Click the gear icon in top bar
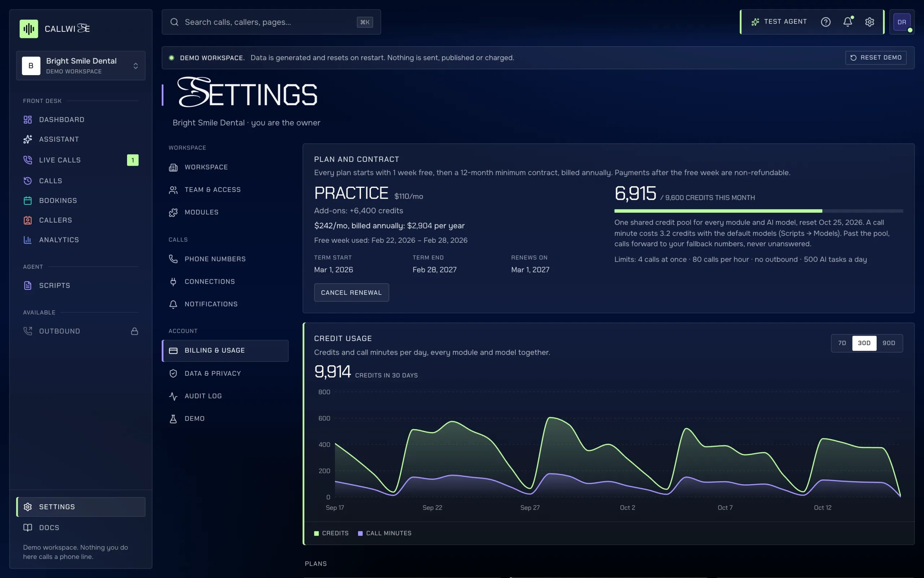 (x=869, y=22)
